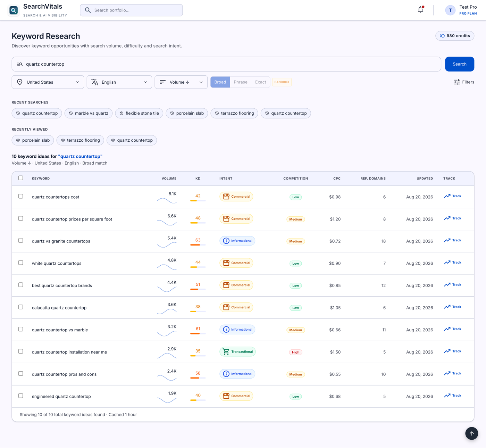Check quartz countertop prices per square foot row

pos(21,218)
